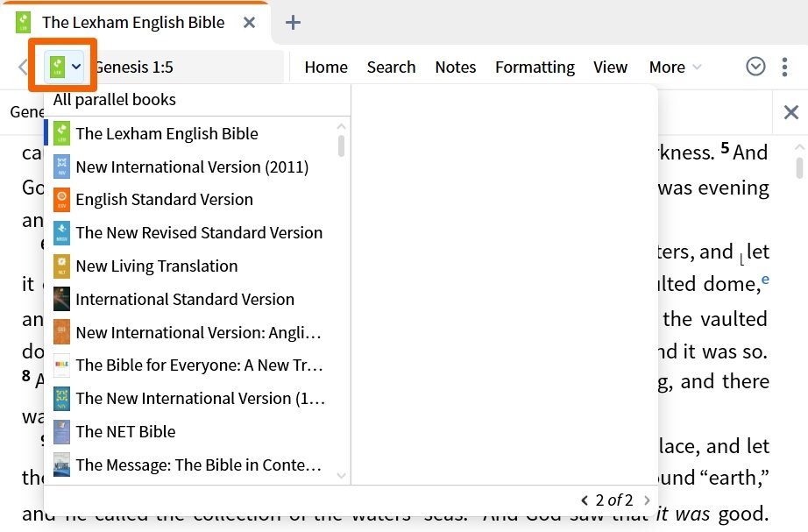Open the Home menu
This screenshot has width=808, height=532.
click(x=326, y=67)
